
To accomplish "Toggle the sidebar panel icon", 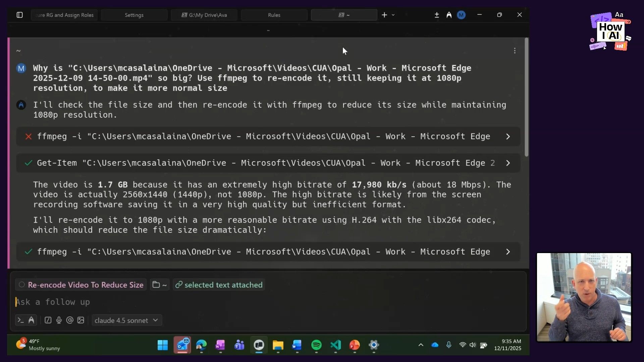I will pos(19,15).
